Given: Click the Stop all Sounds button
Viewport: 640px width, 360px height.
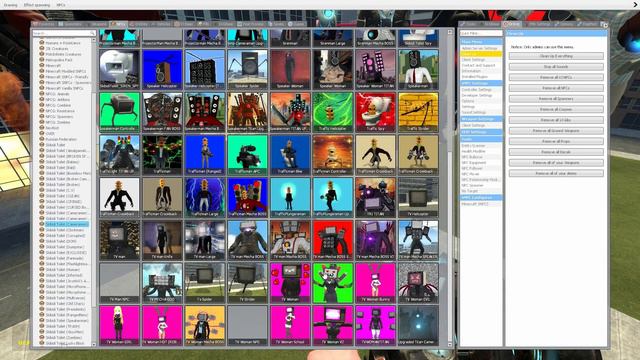Looking at the screenshot, I should [556, 67].
